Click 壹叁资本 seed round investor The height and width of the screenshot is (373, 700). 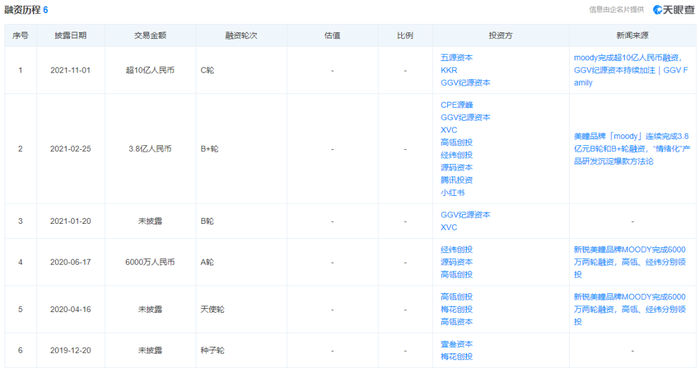tap(456, 344)
